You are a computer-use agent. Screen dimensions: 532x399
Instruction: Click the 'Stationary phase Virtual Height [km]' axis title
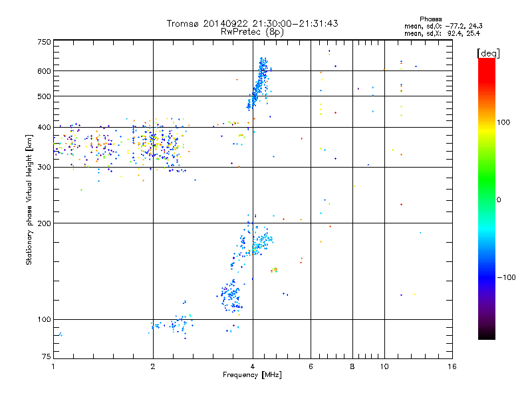point(29,199)
